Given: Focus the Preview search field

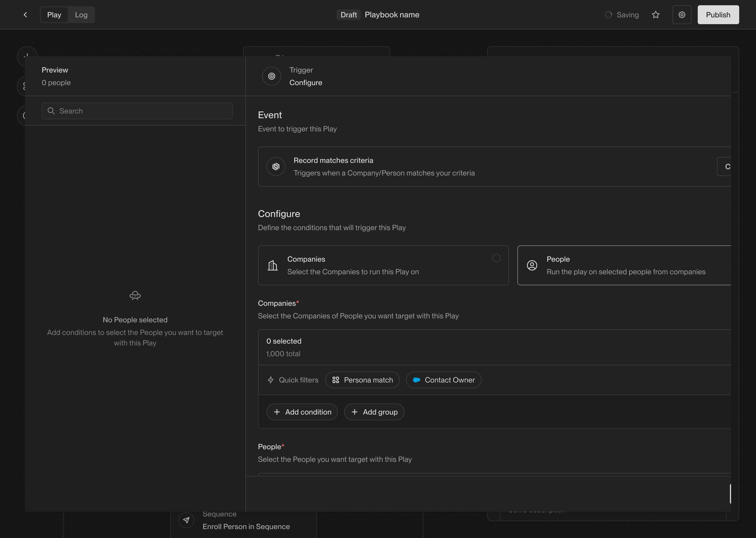Looking at the screenshot, I should [x=137, y=111].
